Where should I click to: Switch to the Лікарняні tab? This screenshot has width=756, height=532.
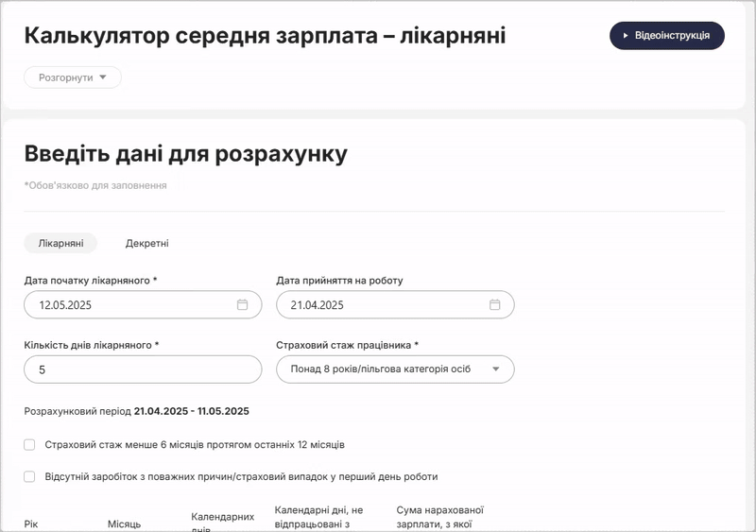pos(60,244)
